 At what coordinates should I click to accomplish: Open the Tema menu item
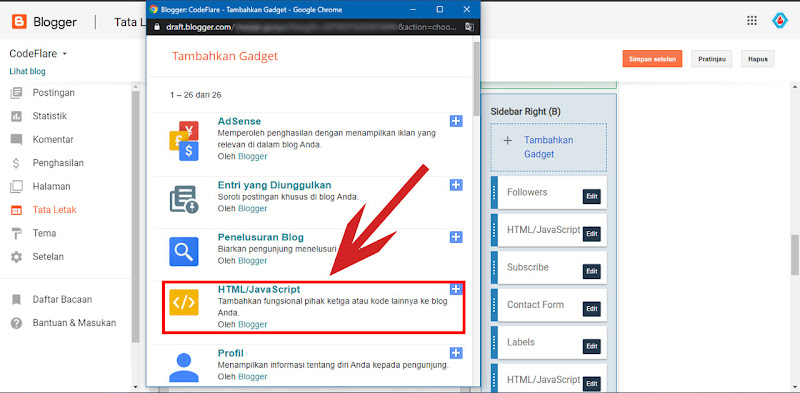[x=44, y=233]
